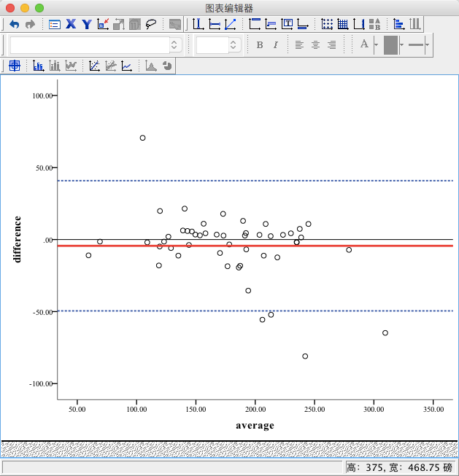Click the border line color swatch
The image size is (459, 476).
pyautogui.click(x=416, y=45)
